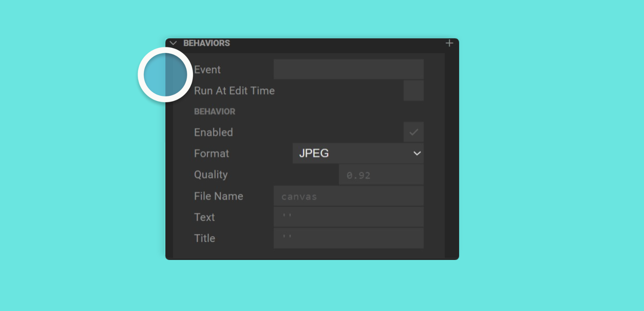Screen dimensions: 644x311
Task: Add a new behavior with plus icon
Action: coord(449,43)
